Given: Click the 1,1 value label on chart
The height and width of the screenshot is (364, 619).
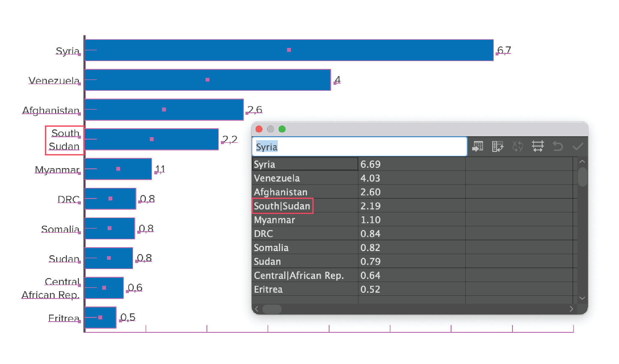Looking at the screenshot, I should click(x=160, y=169).
